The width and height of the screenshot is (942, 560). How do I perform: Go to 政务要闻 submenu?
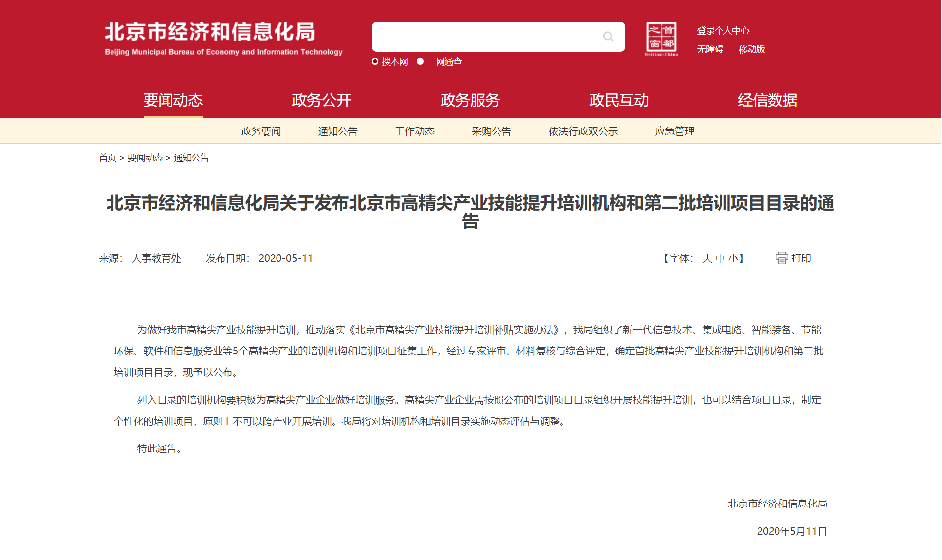pyautogui.click(x=261, y=131)
